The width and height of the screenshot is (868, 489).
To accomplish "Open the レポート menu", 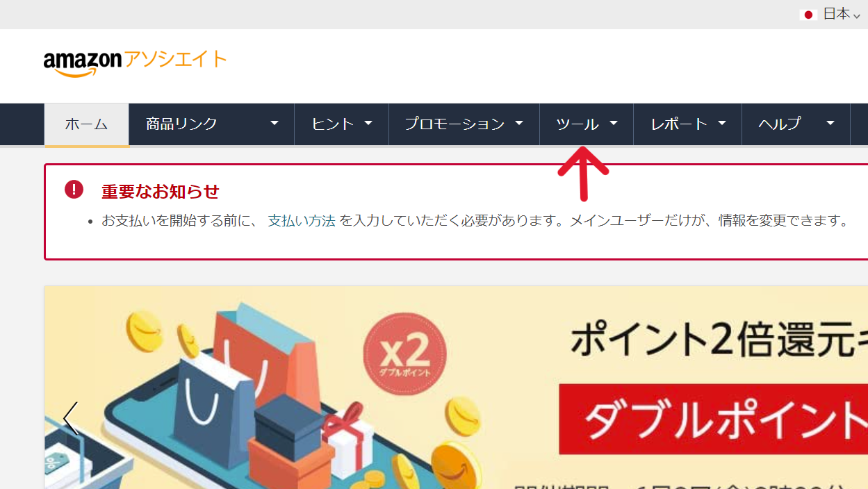I will coord(688,124).
